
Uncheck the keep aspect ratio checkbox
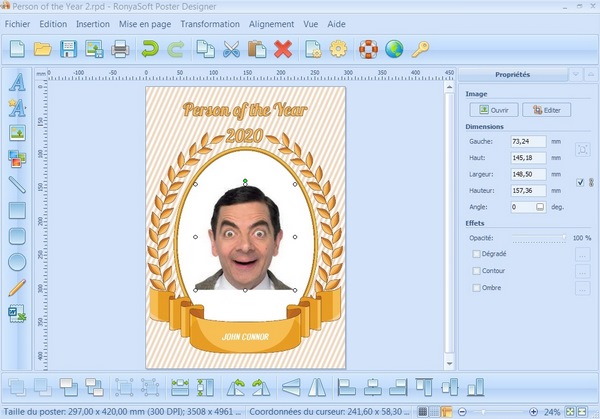coord(580,182)
